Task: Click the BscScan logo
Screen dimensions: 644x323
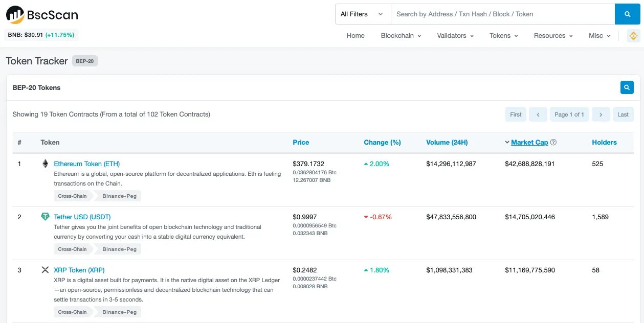Action: (x=42, y=15)
